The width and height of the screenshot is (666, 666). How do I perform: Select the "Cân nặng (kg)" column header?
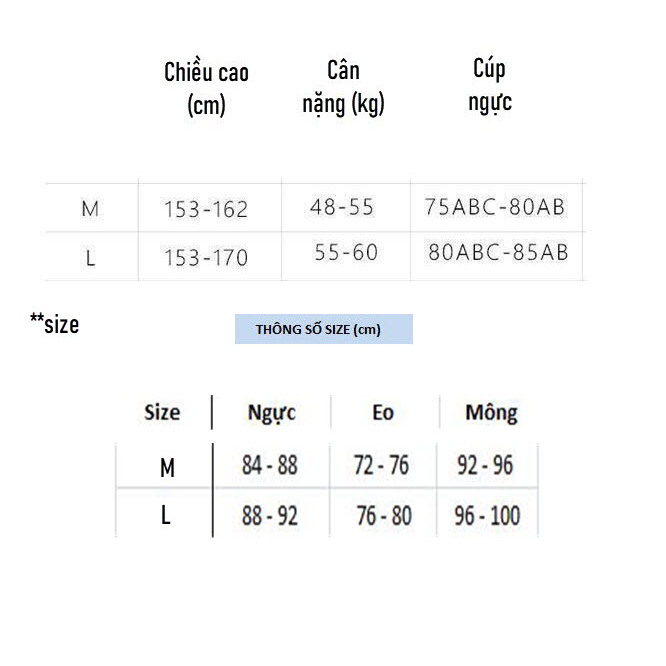343,86
